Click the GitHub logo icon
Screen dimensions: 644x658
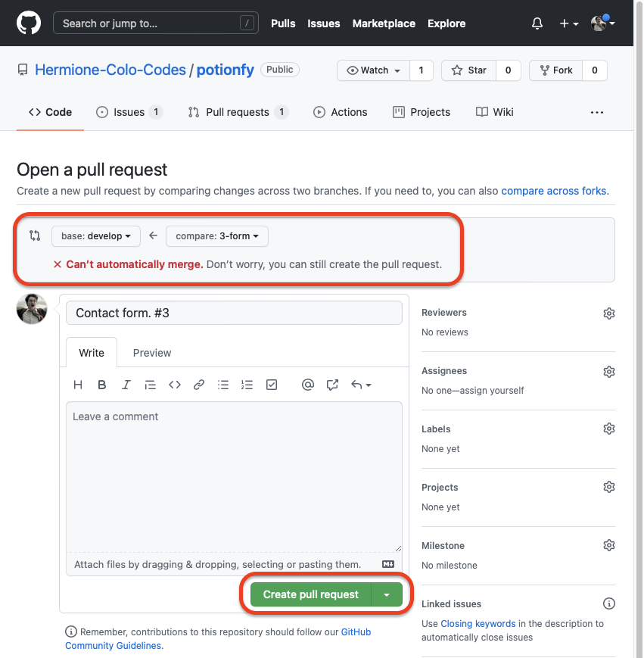pyautogui.click(x=29, y=23)
